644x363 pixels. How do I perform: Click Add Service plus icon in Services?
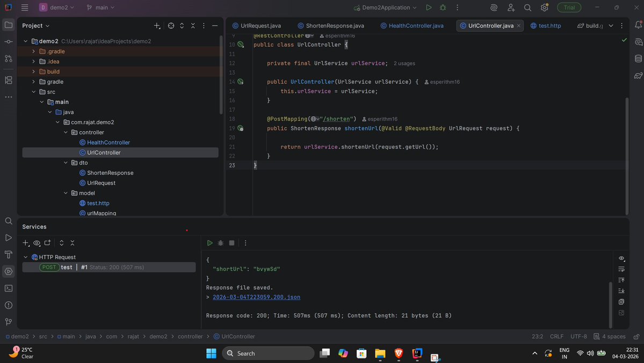(25, 243)
